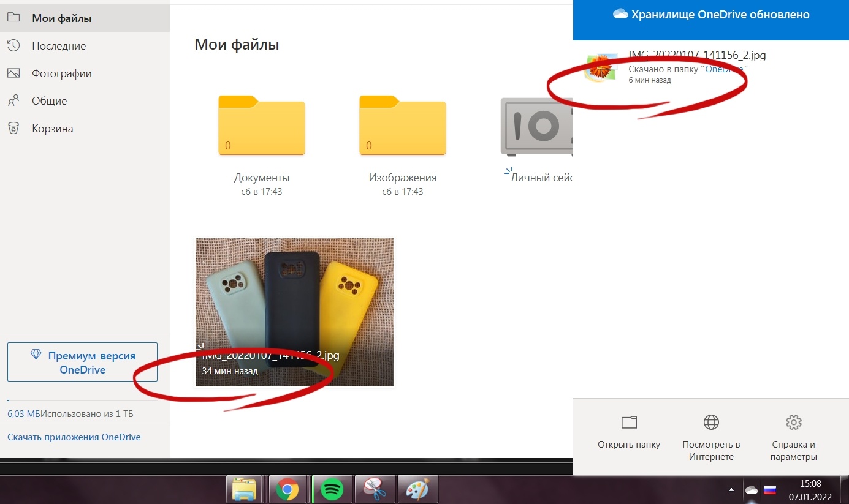Open the Документы folder
The width and height of the screenshot is (849, 504).
262,125
